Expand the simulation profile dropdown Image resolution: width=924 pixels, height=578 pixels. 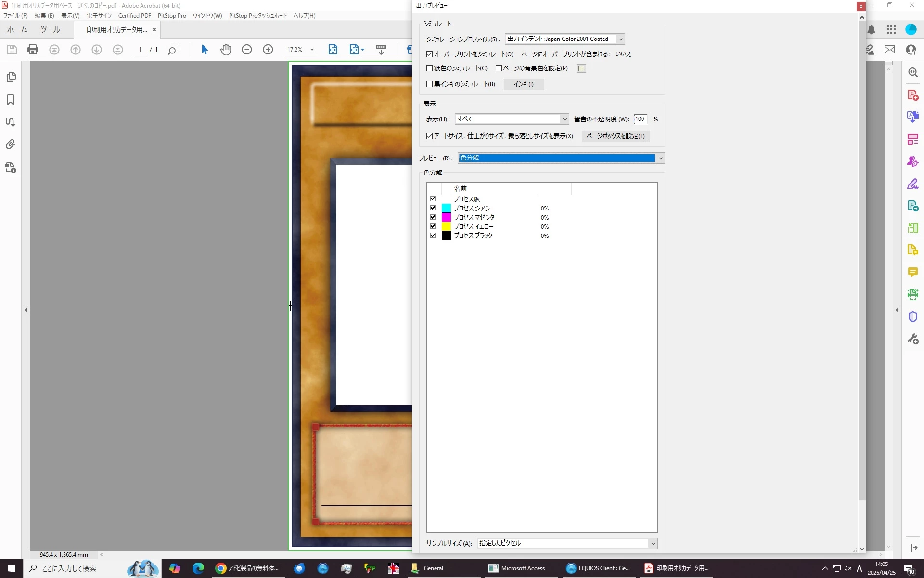[620, 39]
